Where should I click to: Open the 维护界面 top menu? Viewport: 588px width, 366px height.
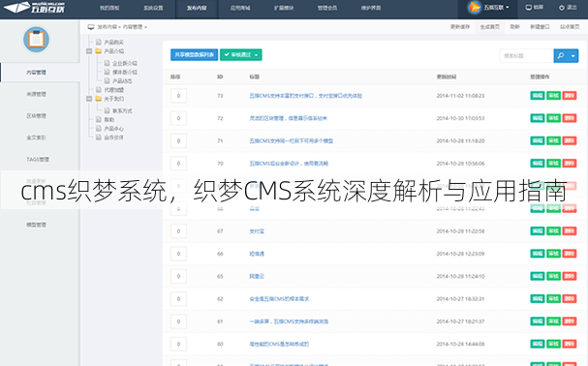[371, 8]
